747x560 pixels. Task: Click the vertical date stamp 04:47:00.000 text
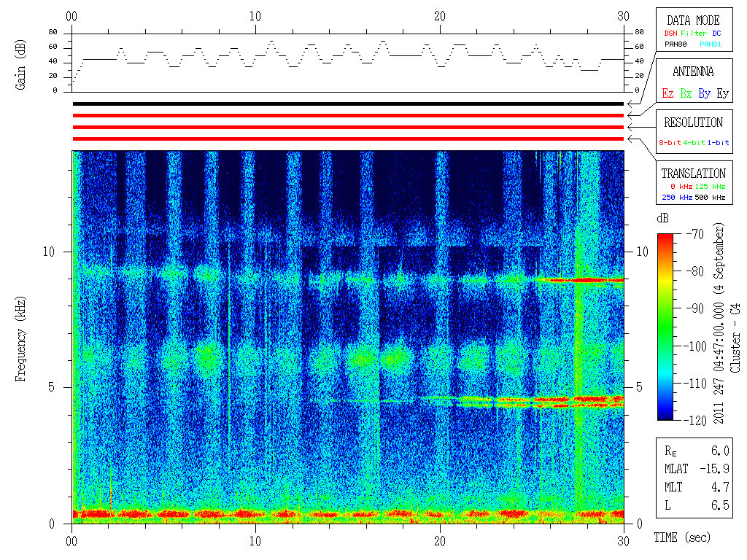(719, 338)
